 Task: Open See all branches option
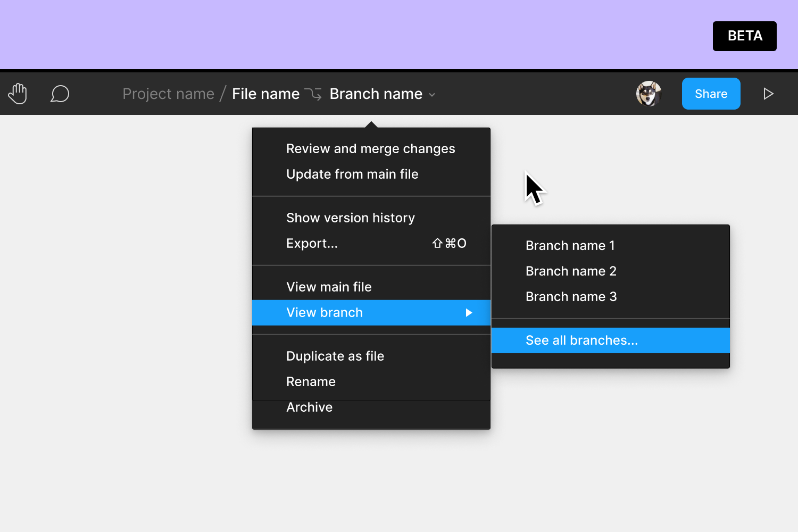click(x=581, y=340)
